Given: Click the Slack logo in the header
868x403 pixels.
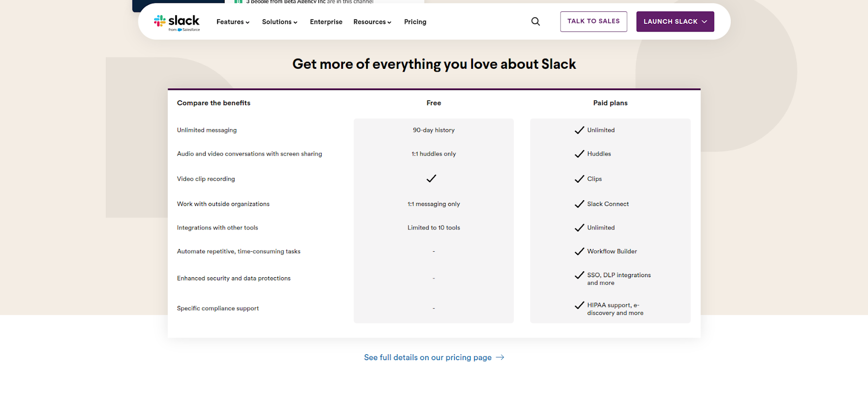Looking at the screenshot, I should 177,22.
